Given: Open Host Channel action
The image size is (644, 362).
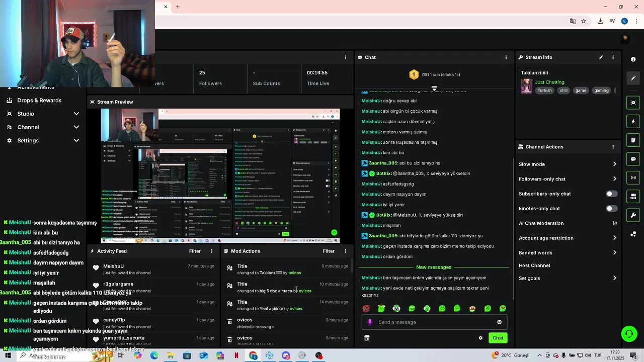Looking at the screenshot, I should coord(534,265).
